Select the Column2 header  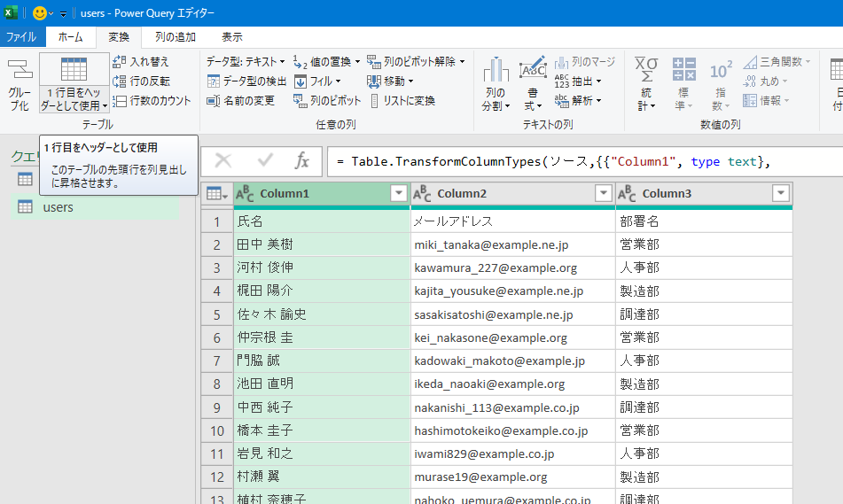pos(512,193)
